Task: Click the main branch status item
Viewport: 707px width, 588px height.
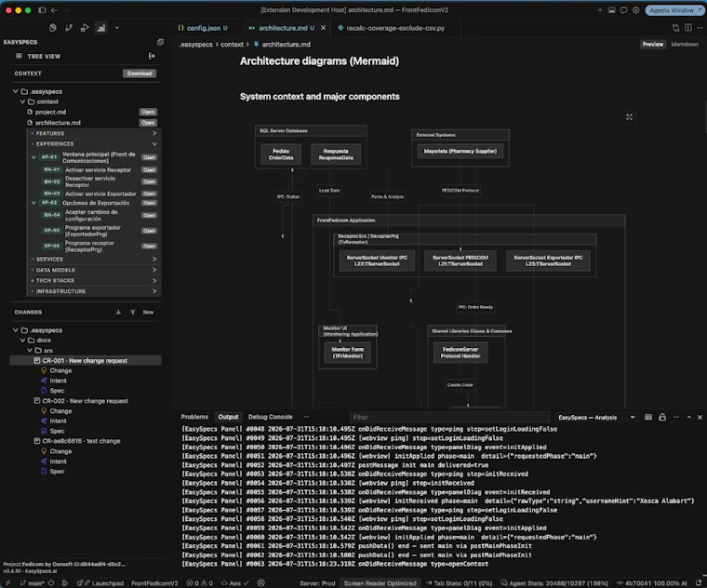Action: click(x=32, y=583)
